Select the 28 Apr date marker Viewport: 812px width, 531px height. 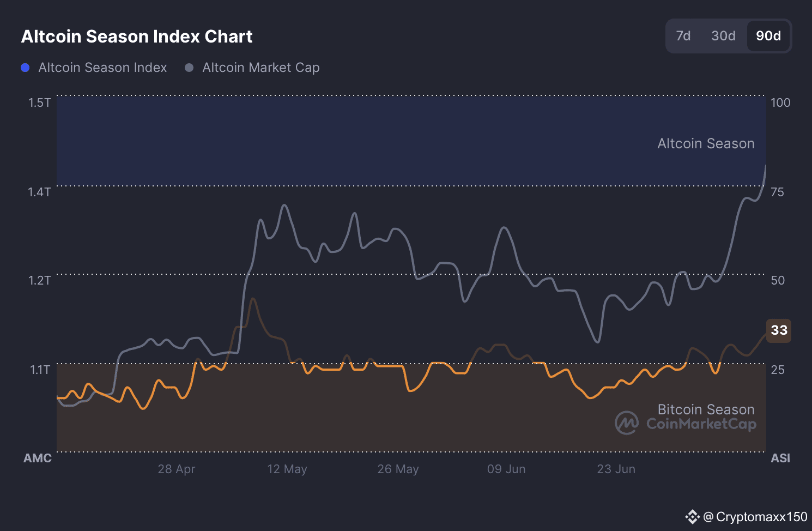click(x=177, y=469)
